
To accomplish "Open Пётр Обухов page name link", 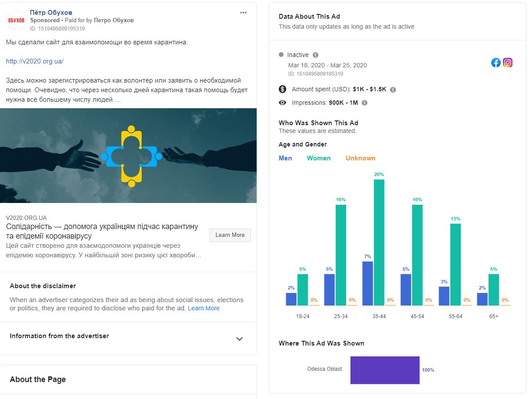I will 51,13.
